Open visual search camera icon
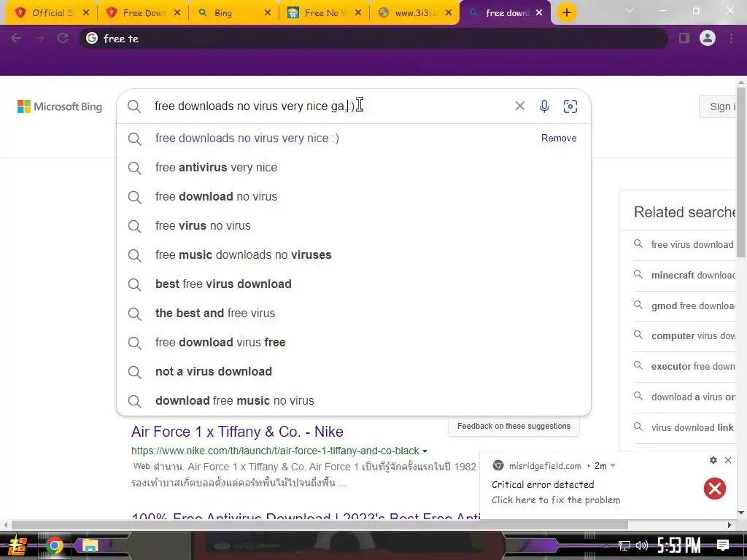747x560 pixels. [x=570, y=106]
